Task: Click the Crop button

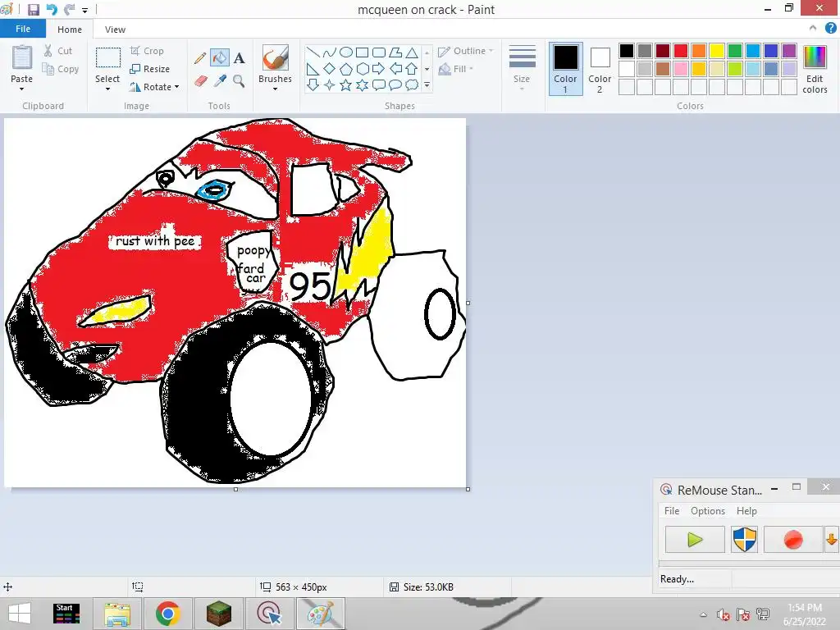Action: point(148,51)
